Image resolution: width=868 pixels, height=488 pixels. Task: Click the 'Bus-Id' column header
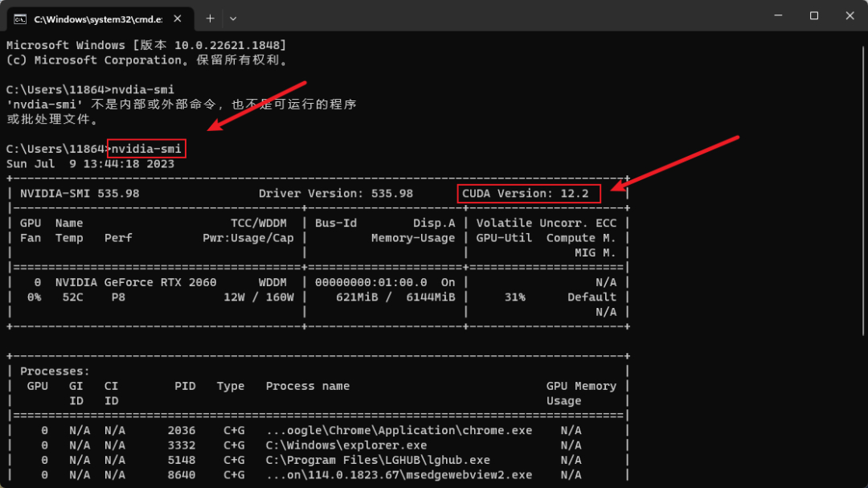335,223
